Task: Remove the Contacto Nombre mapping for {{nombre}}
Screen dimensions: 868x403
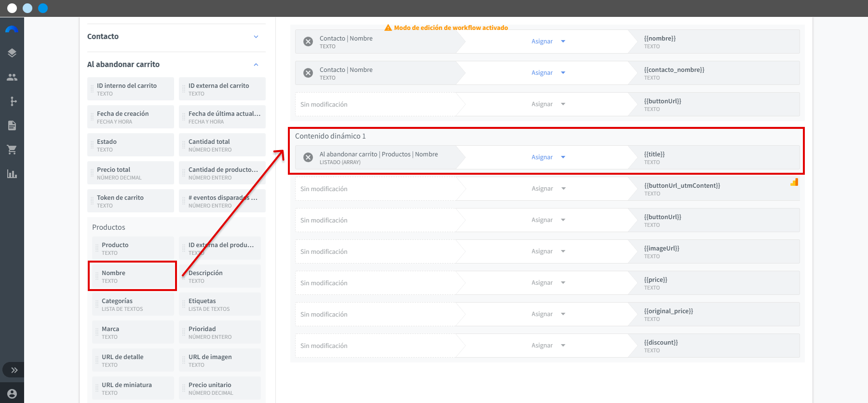Action: coord(308,42)
